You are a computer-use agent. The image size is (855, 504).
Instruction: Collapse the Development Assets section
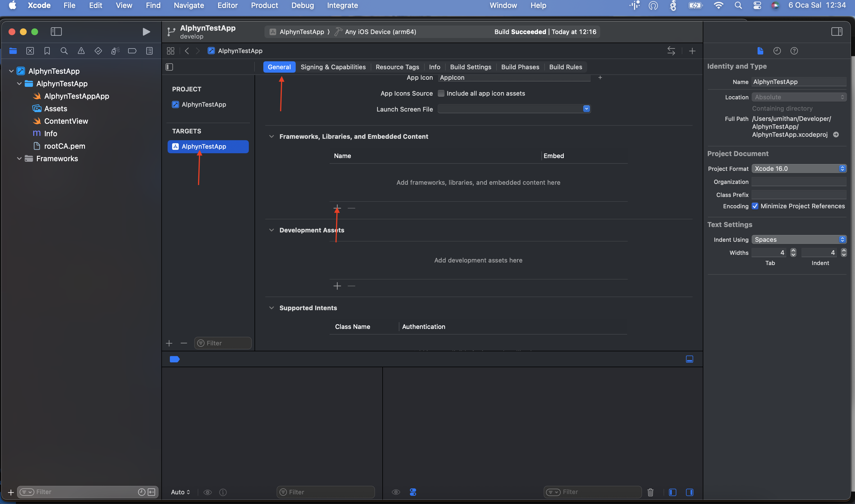pyautogui.click(x=271, y=230)
